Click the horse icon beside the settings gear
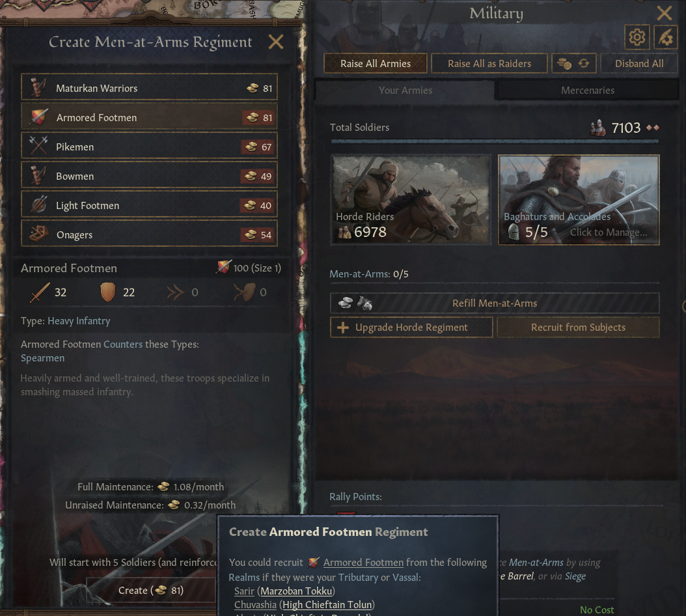This screenshot has width=686, height=616. click(665, 37)
